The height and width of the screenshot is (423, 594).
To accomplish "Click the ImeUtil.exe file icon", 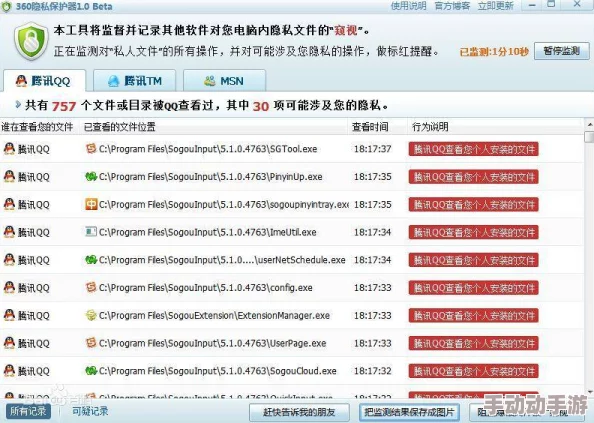I will [91, 232].
